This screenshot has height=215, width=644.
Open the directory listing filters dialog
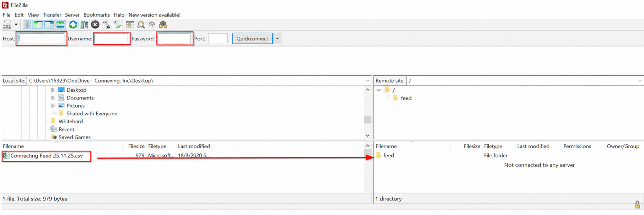coord(130,24)
